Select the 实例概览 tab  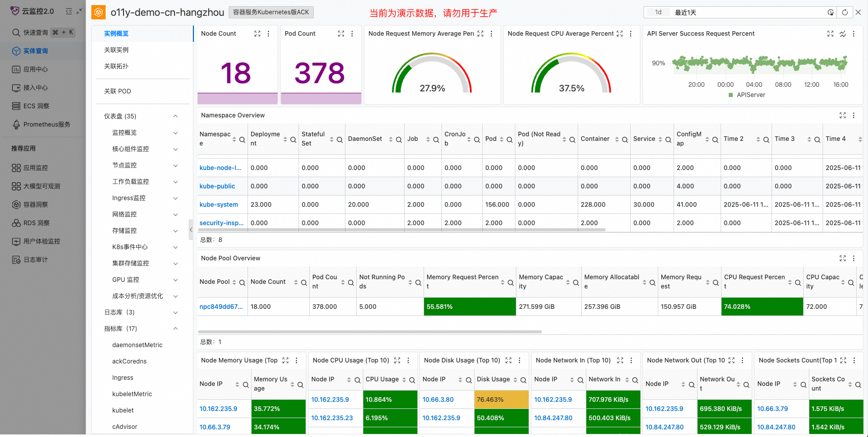116,34
